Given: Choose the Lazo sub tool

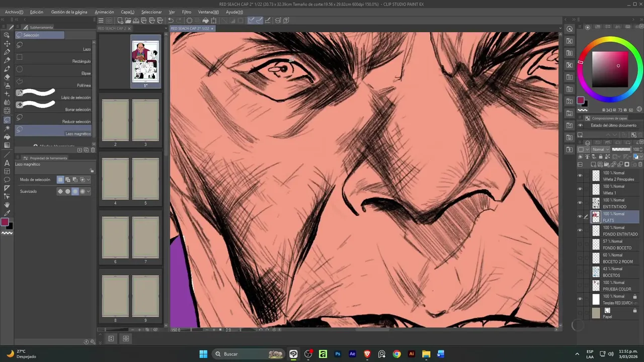Looking at the screenshot, I should 53,47.
